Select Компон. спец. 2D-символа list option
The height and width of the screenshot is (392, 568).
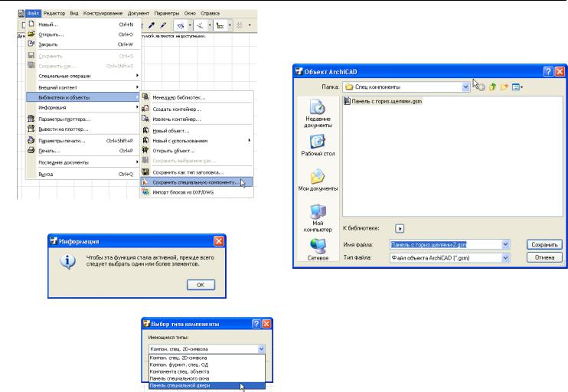tap(207, 358)
